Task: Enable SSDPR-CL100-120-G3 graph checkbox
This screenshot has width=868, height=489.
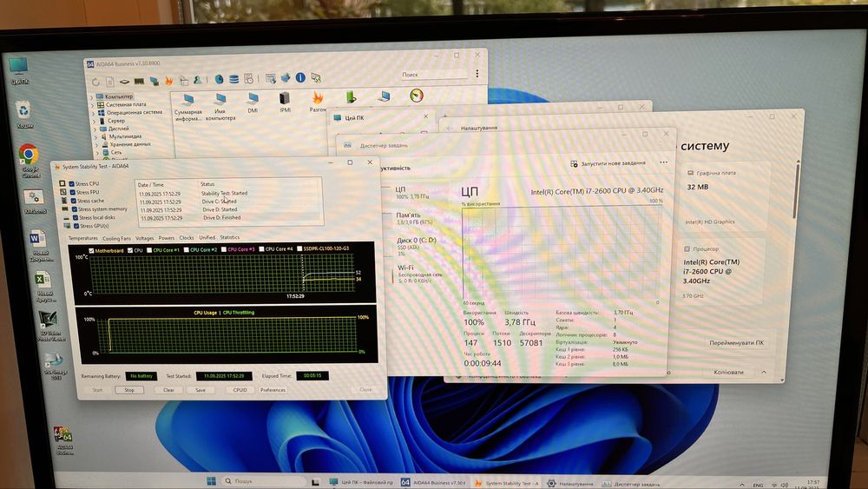Action: [299, 248]
